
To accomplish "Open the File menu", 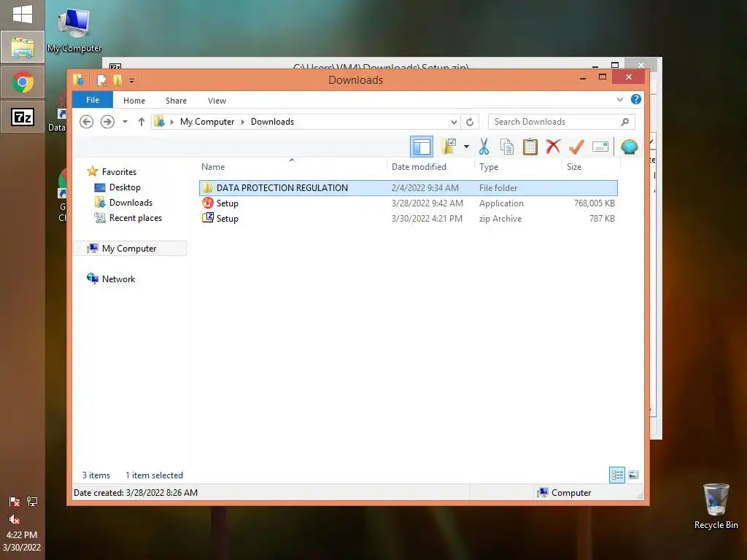I will point(93,100).
